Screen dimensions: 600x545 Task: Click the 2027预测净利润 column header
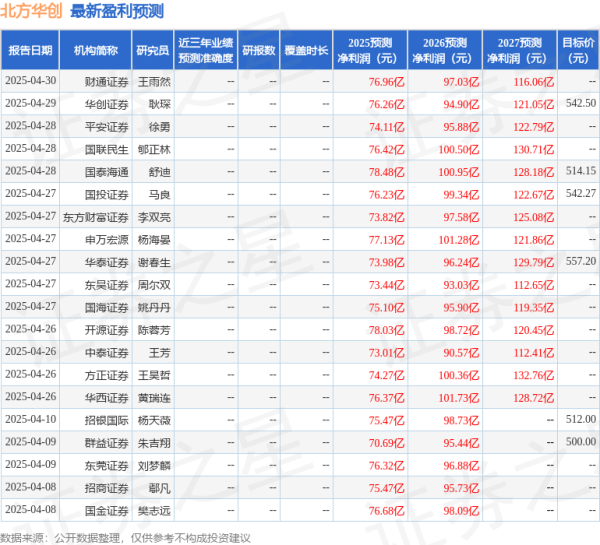519,50
